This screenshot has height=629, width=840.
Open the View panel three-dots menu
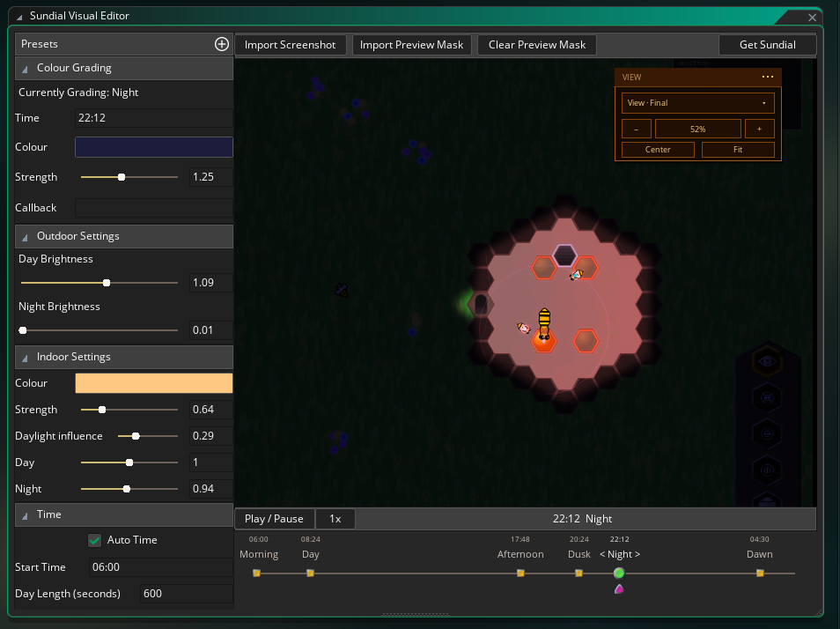click(768, 78)
